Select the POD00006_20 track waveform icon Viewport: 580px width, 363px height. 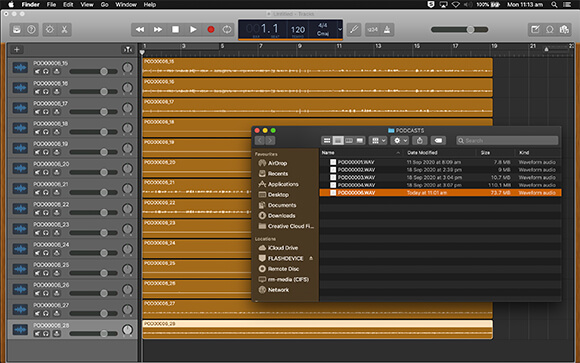pos(20,168)
